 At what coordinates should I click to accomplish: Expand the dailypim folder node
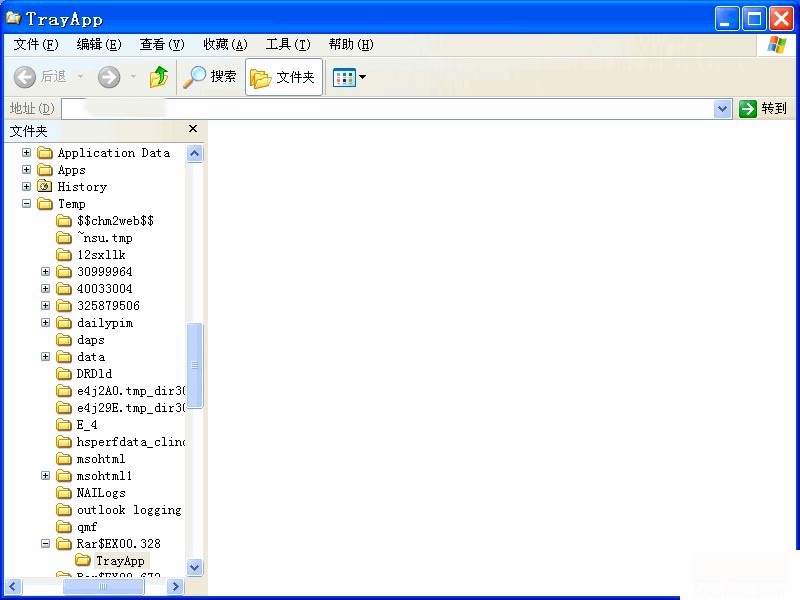pos(46,323)
